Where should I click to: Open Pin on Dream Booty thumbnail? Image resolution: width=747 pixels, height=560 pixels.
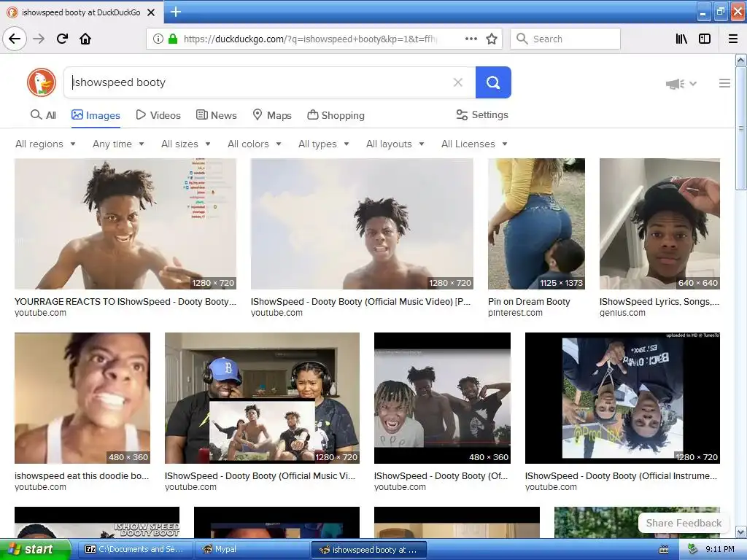click(x=536, y=224)
